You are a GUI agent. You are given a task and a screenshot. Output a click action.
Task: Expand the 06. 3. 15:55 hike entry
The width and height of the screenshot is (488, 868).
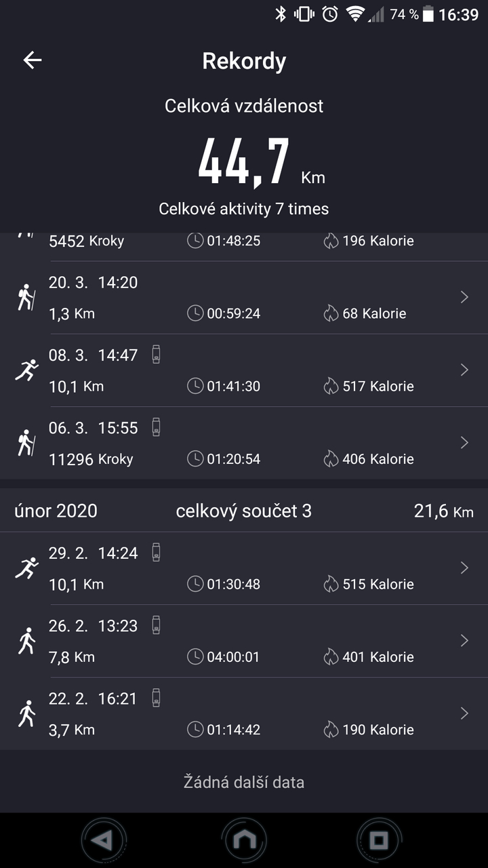(x=464, y=442)
